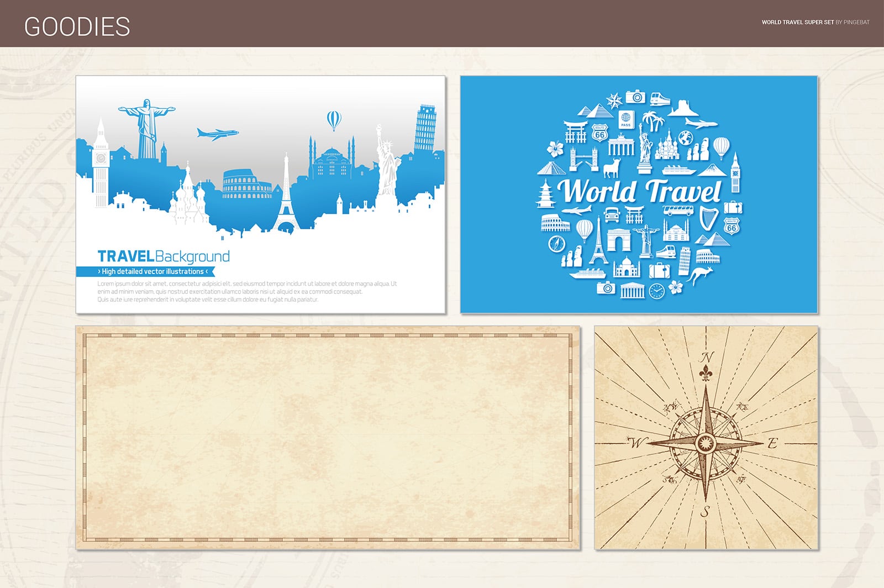Click the Arc de Triomphe icon
Viewport: 884px width, 588px height.
click(618, 240)
